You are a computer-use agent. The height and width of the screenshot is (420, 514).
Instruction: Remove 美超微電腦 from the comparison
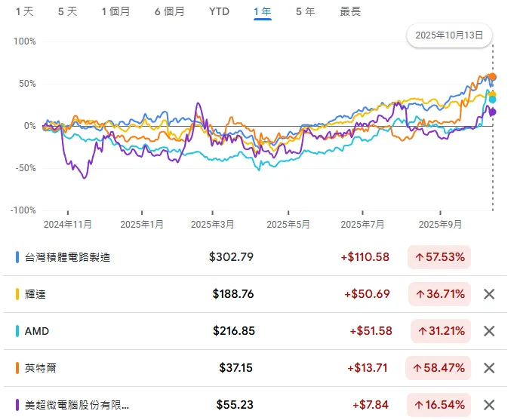(489, 405)
